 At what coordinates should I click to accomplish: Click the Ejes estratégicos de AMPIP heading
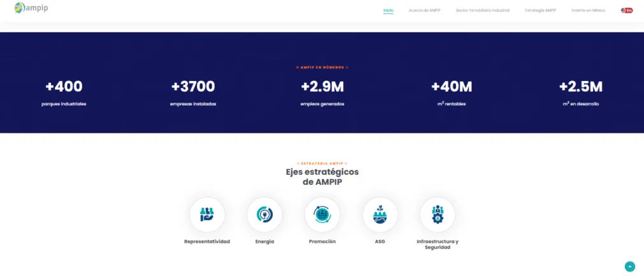[x=323, y=177]
